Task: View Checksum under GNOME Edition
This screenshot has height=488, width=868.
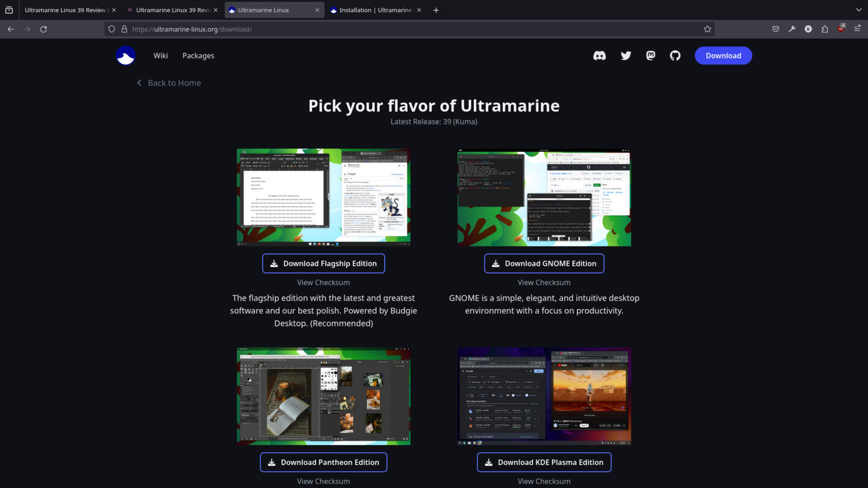Action: coord(544,283)
